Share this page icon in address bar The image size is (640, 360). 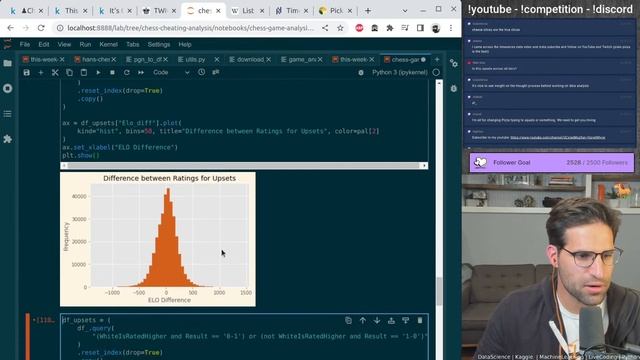click(325, 28)
